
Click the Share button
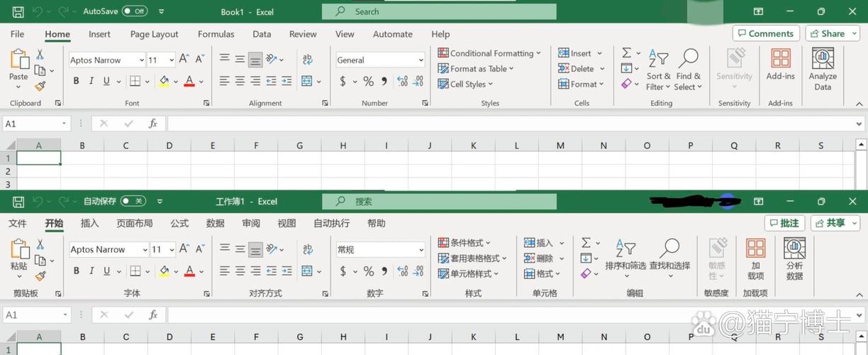click(833, 33)
